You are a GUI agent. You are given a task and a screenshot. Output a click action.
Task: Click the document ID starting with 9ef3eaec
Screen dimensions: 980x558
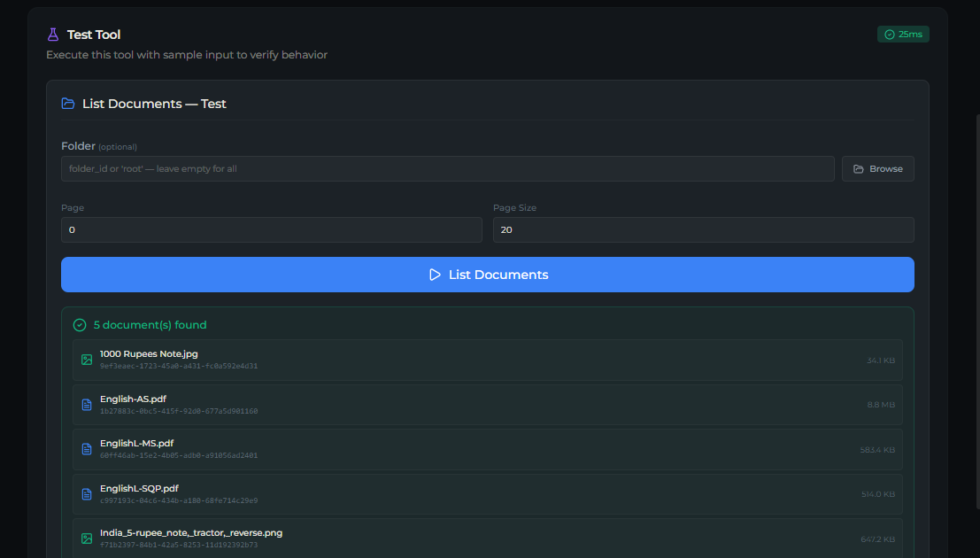(x=179, y=366)
